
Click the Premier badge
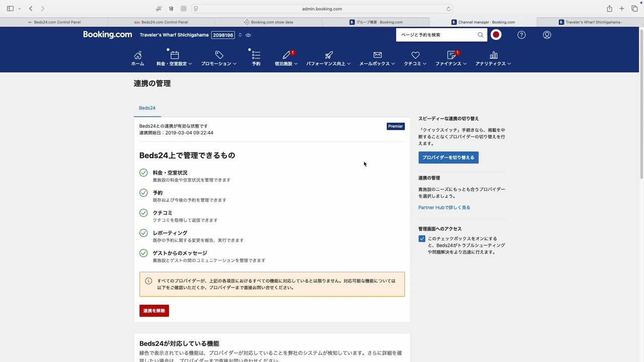click(395, 126)
